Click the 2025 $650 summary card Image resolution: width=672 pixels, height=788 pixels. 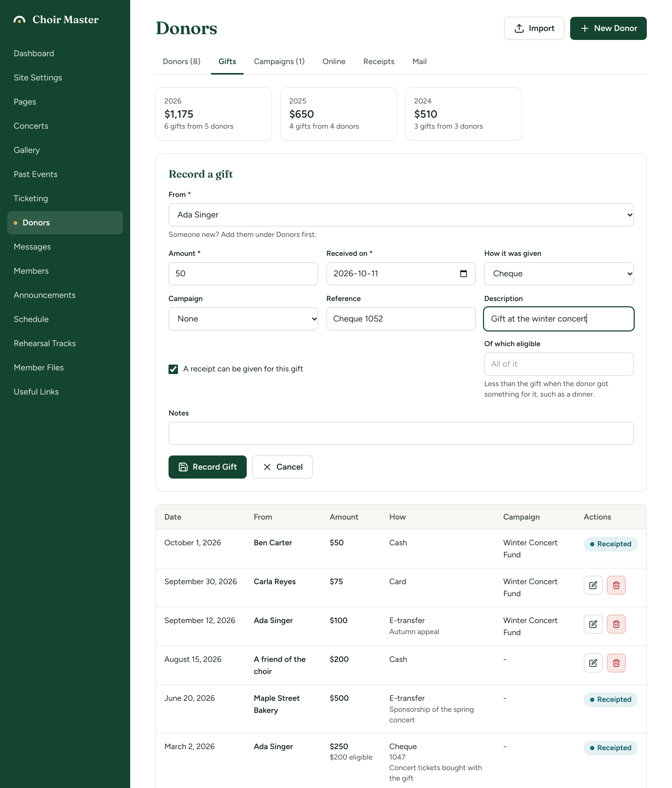(338, 114)
